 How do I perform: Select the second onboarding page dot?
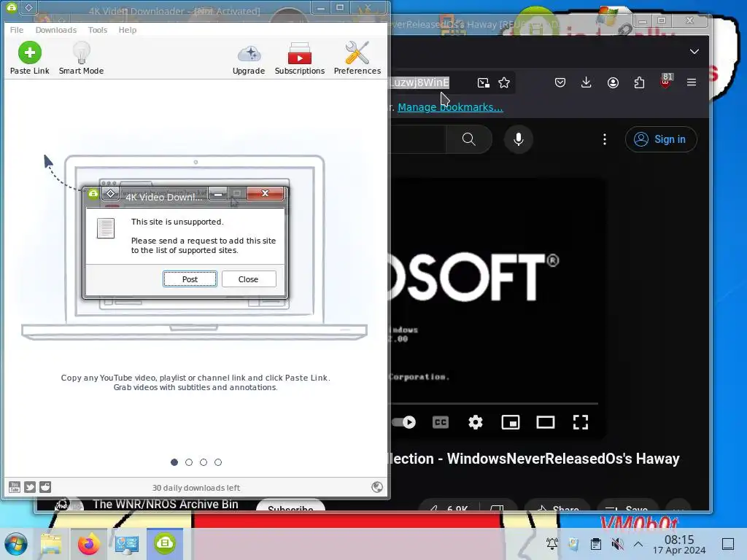pyautogui.click(x=189, y=462)
